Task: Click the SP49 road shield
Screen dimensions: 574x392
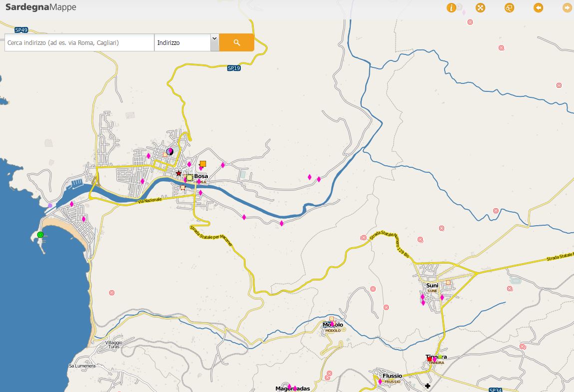Action: pos(21,30)
